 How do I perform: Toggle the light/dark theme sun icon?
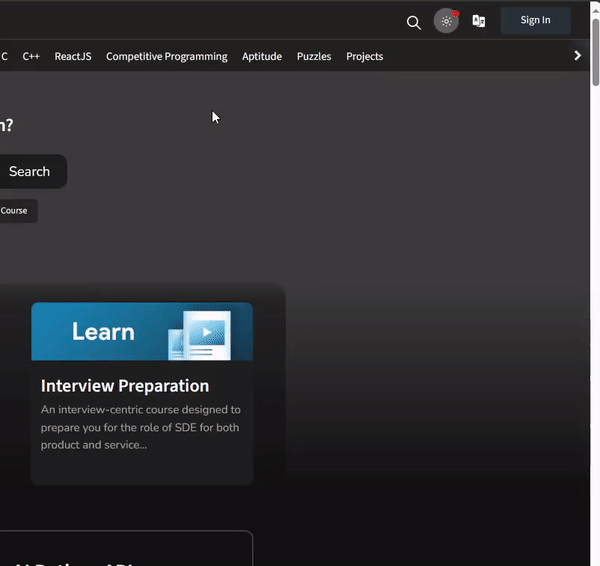click(x=446, y=21)
